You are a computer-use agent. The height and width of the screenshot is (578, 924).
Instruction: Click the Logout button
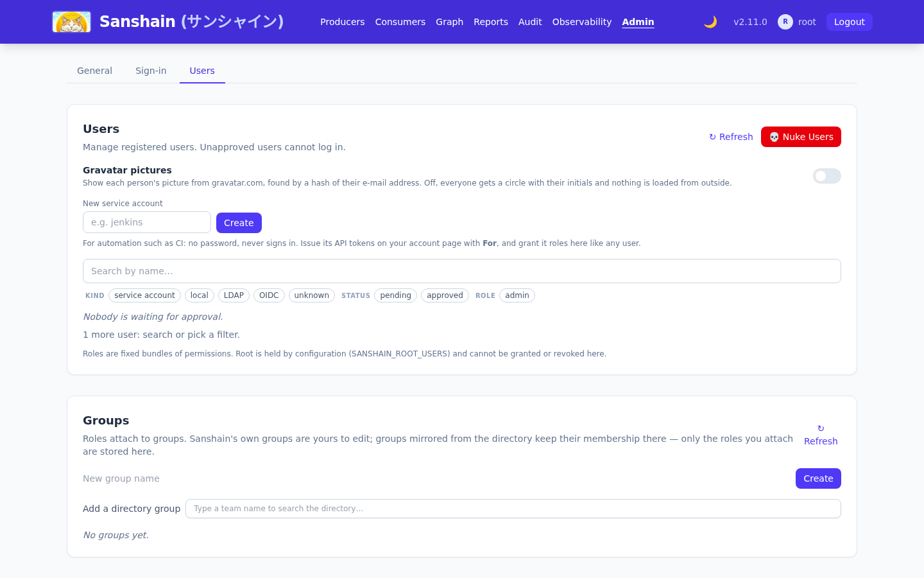[850, 22]
